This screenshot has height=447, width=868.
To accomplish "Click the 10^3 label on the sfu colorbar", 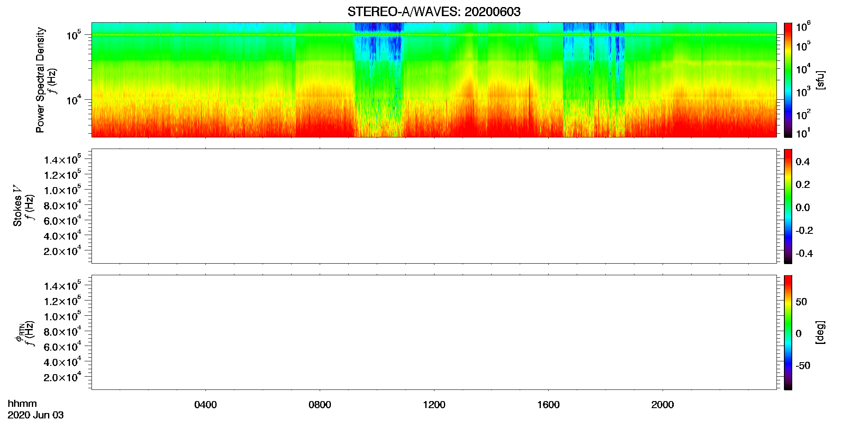I will 803,91.
